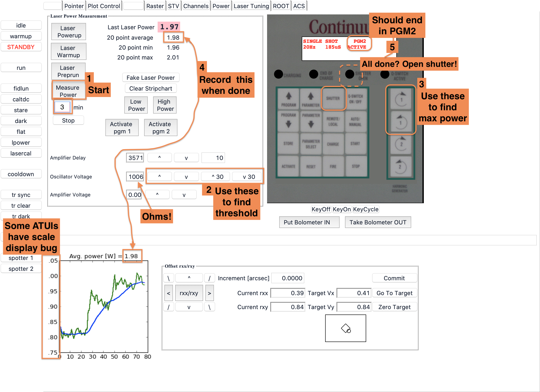
Task: Select the fidlun mode
Action: pyautogui.click(x=21, y=88)
